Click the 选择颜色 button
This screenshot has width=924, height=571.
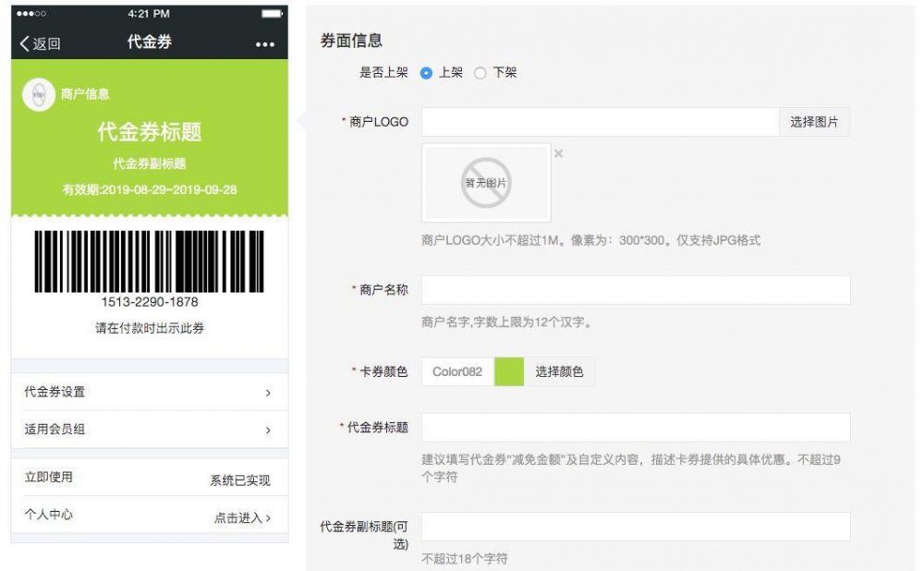[x=559, y=371]
